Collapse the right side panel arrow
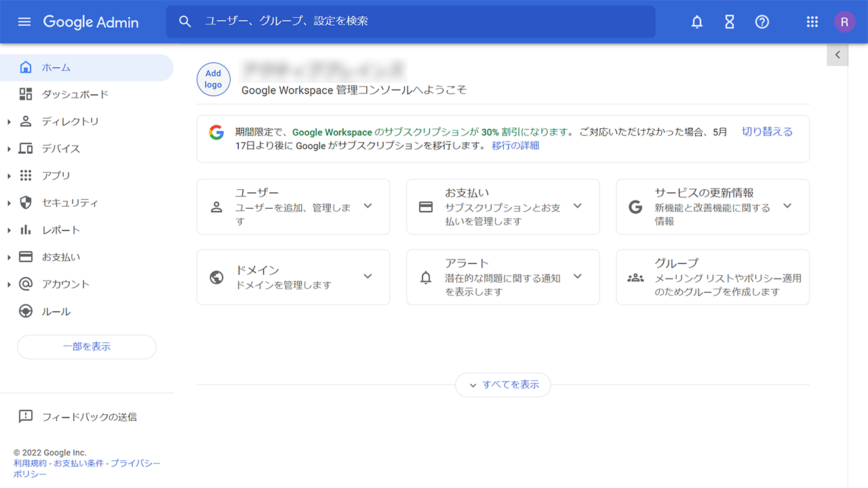This screenshot has height=488, width=868. coord(837,55)
